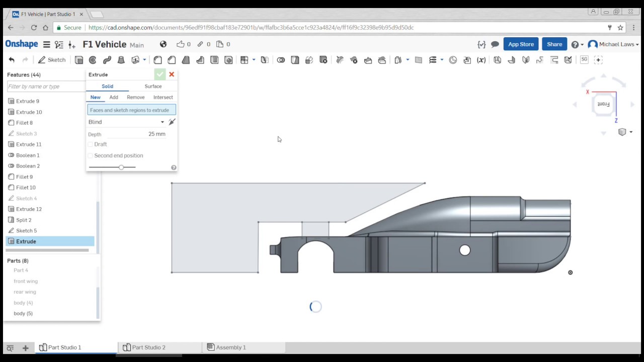644x362 pixels.
Task: Open the view display options dropdown
Action: click(625, 132)
